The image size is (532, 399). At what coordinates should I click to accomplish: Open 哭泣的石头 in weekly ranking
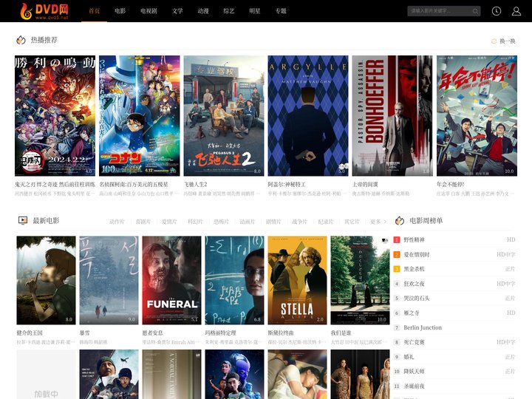coord(416,299)
